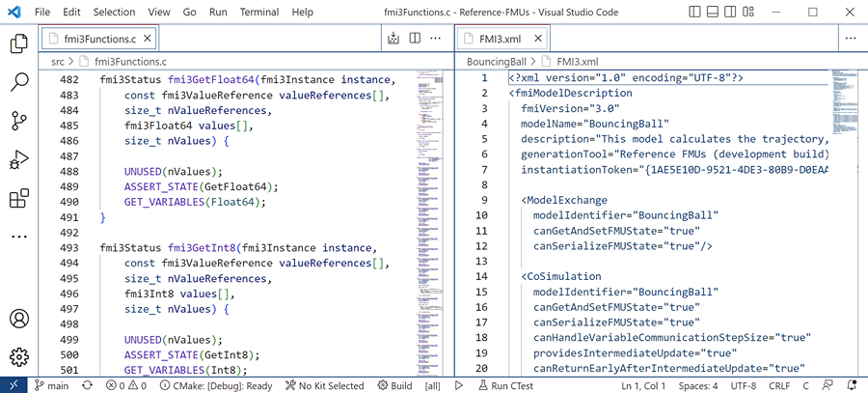Open remote window indicator in status bar

[14, 385]
